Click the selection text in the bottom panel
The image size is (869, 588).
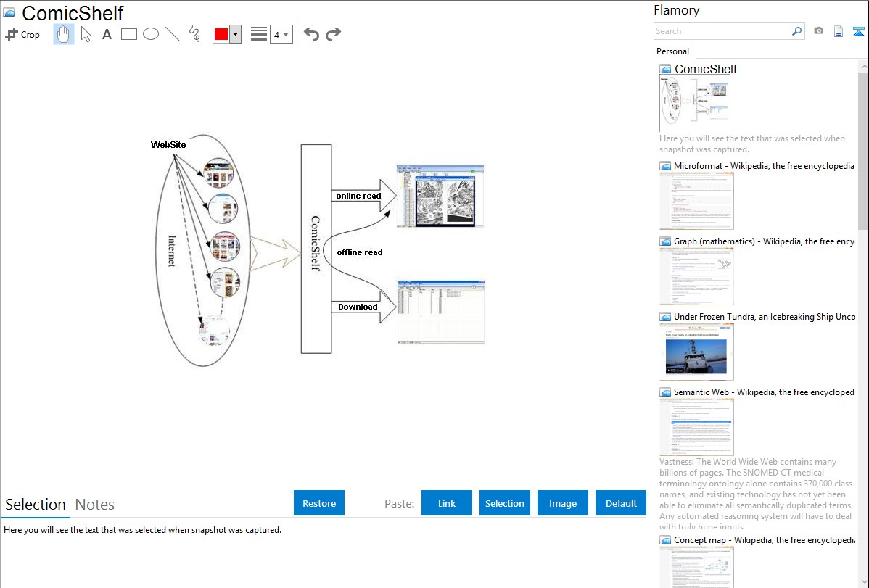(142, 530)
